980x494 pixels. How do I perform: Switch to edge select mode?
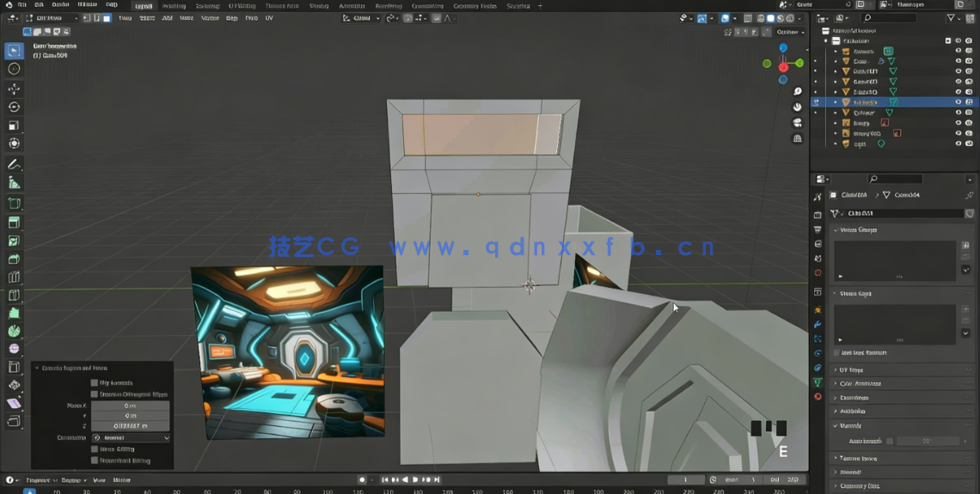(x=97, y=18)
